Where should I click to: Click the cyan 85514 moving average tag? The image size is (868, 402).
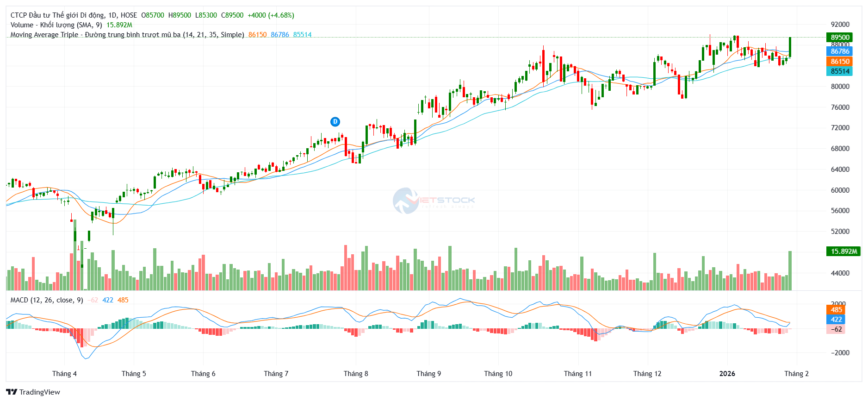click(x=839, y=71)
